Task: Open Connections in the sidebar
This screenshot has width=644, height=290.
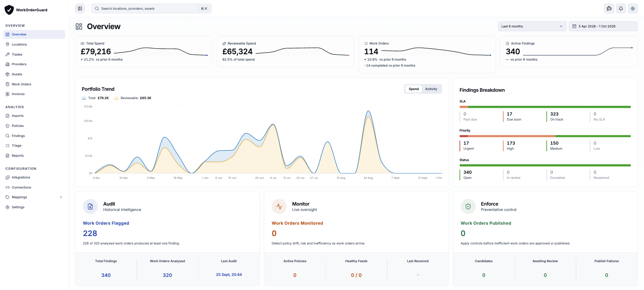Action: tap(34, 188)
